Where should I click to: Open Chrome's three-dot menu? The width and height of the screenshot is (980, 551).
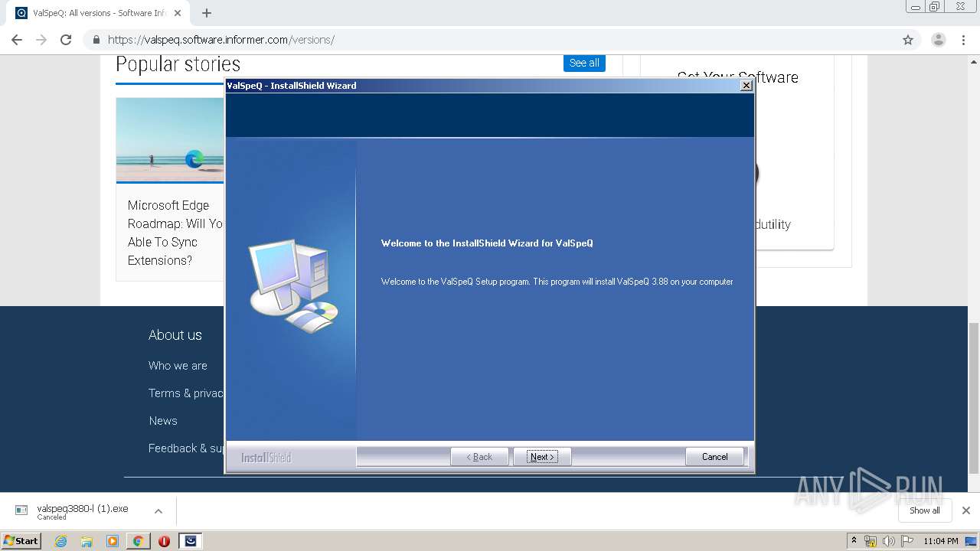click(x=963, y=40)
